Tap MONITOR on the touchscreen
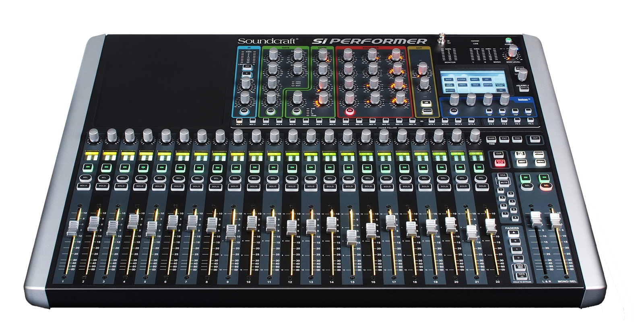The width and height of the screenshot is (644, 322). (x=487, y=85)
